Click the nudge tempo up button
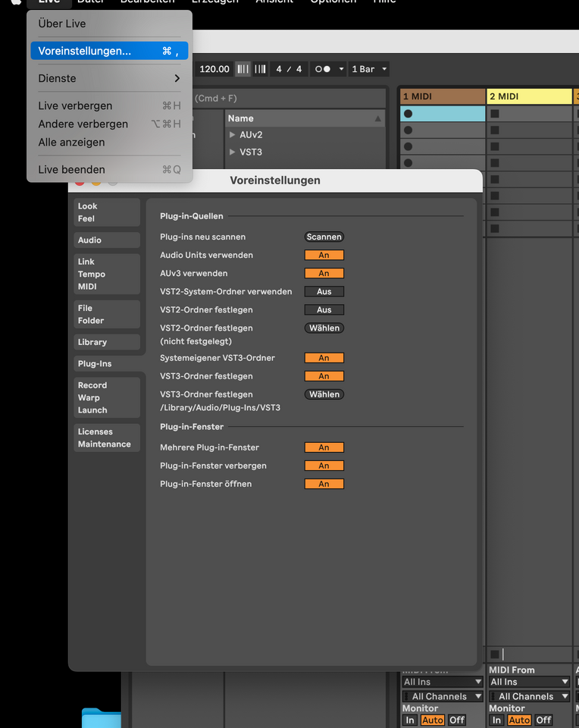Screen dimensions: 579x728 [x=260, y=69]
